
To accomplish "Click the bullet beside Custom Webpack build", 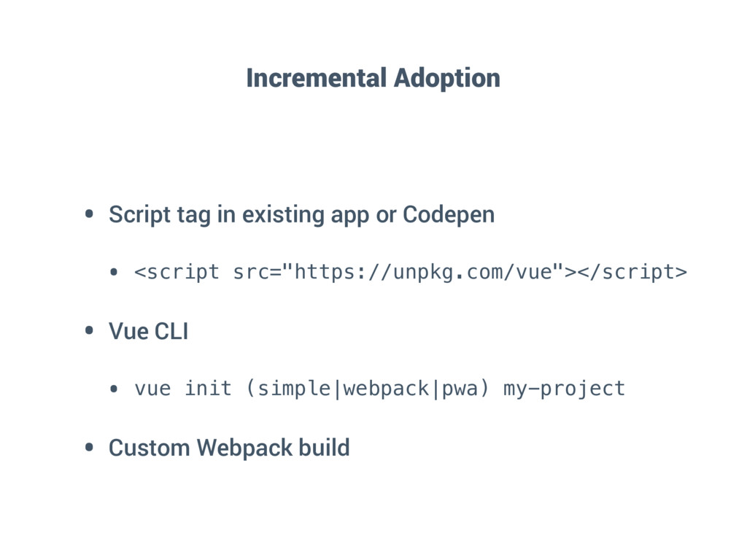I will (89, 447).
